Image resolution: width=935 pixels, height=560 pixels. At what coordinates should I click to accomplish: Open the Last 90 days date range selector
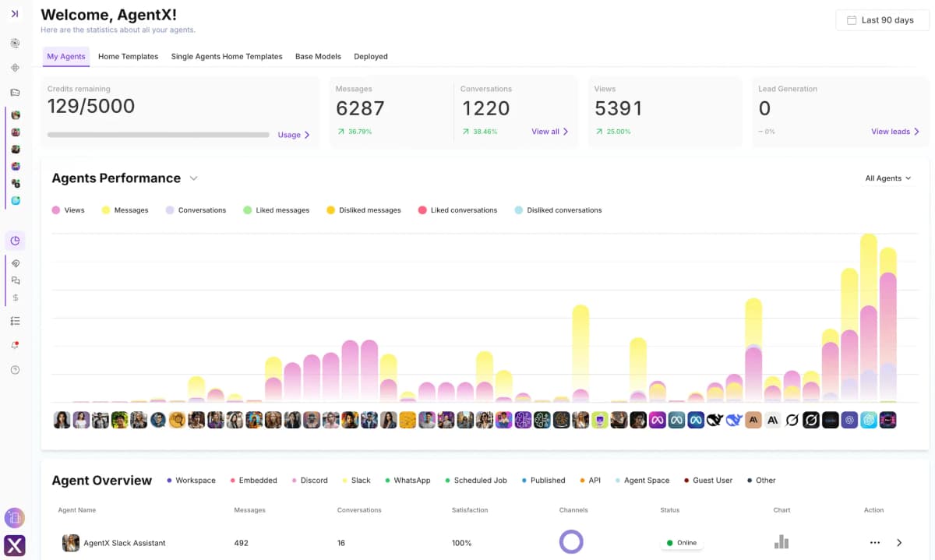coord(881,19)
